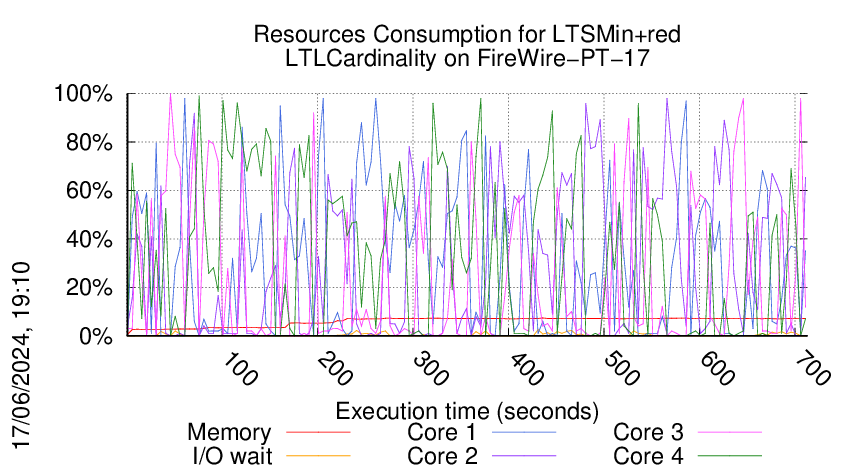
Task: Click the 'I/O wait' legend label
Action: [x=233, y=456]
